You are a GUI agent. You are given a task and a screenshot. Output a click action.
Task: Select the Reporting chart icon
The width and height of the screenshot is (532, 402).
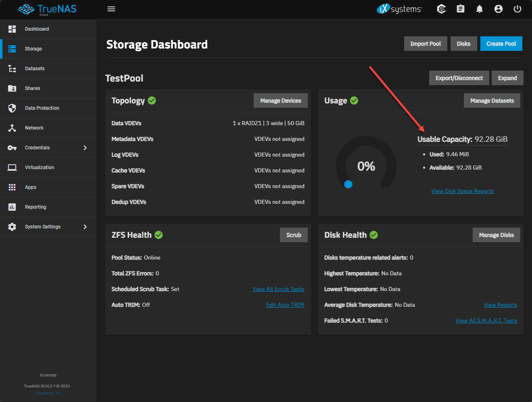coord(12,207)
